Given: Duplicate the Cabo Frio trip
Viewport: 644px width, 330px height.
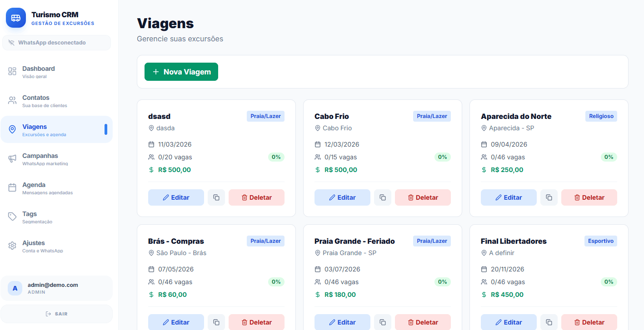Looking at the screenshot, I should click(x=382, y=197).
